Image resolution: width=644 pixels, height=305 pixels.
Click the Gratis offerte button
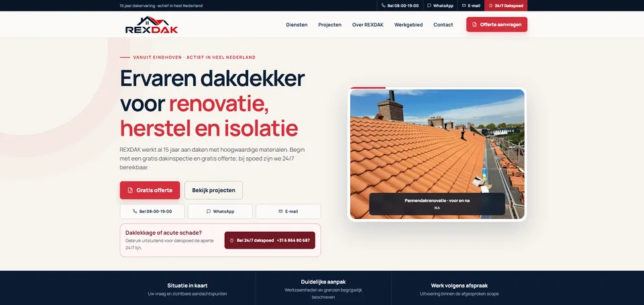150,190
